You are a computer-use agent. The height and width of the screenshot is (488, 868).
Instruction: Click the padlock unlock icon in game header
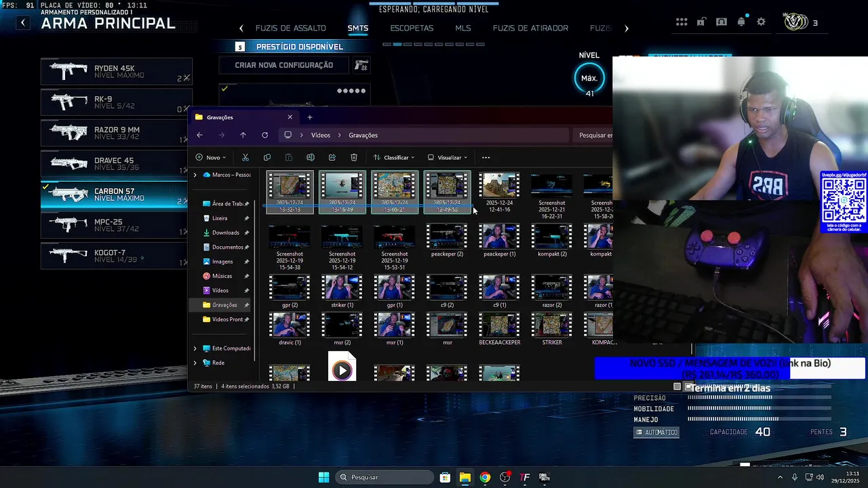pyautogui.click(x=701, y=22)
